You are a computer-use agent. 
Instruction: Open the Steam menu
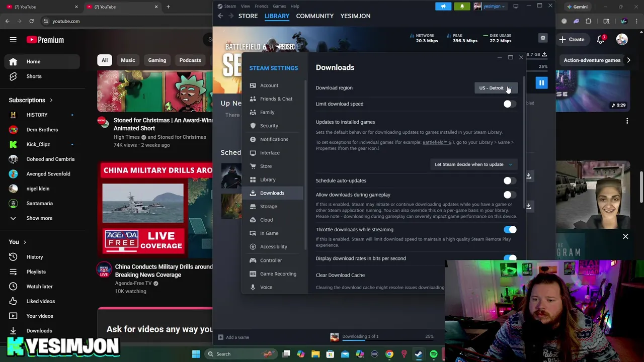click(230, 7)
